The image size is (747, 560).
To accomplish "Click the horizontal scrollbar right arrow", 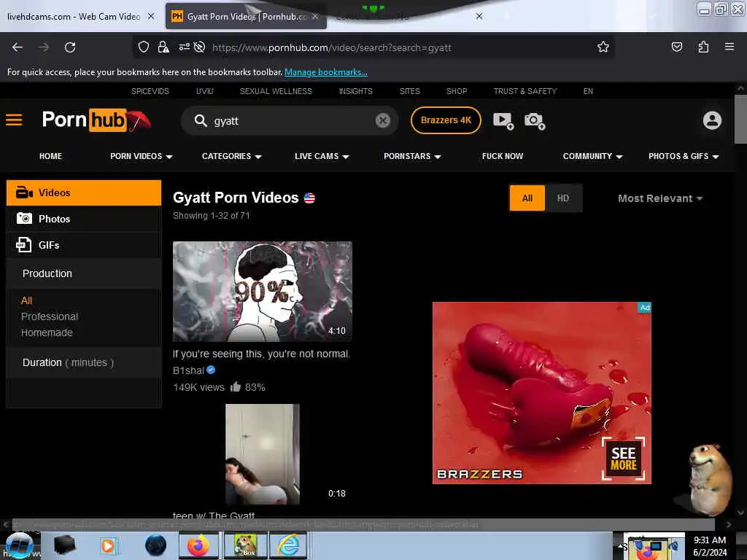I will (x=729, y=524).
